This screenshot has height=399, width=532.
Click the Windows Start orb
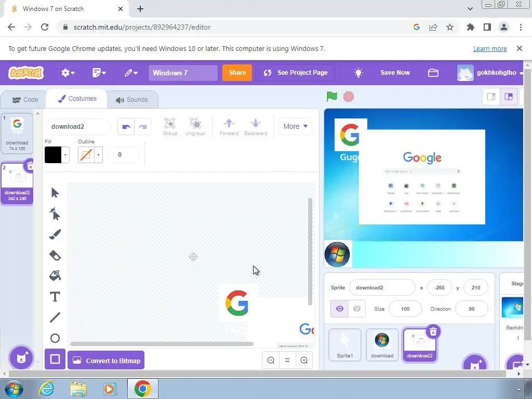[13, 389]
